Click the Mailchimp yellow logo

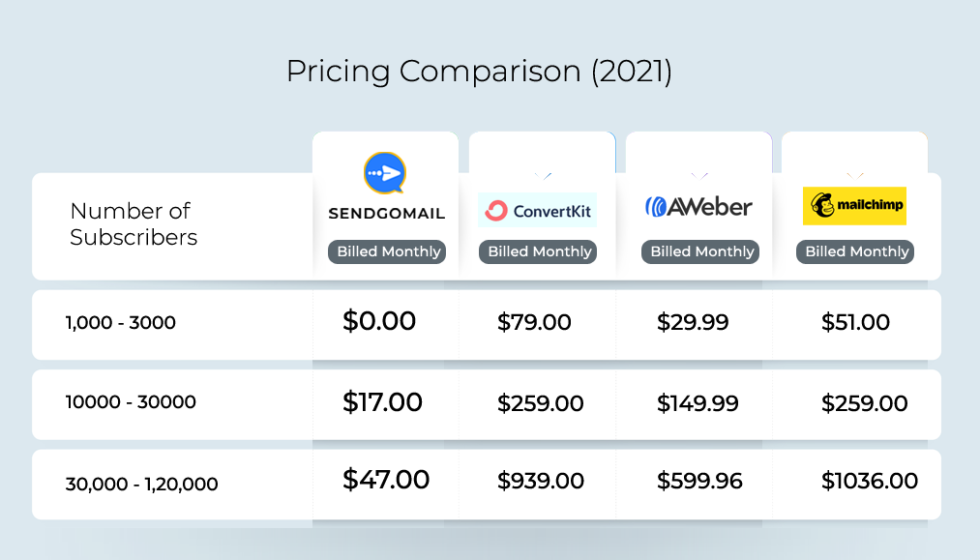pyautogui.click(x=854, y=206)
